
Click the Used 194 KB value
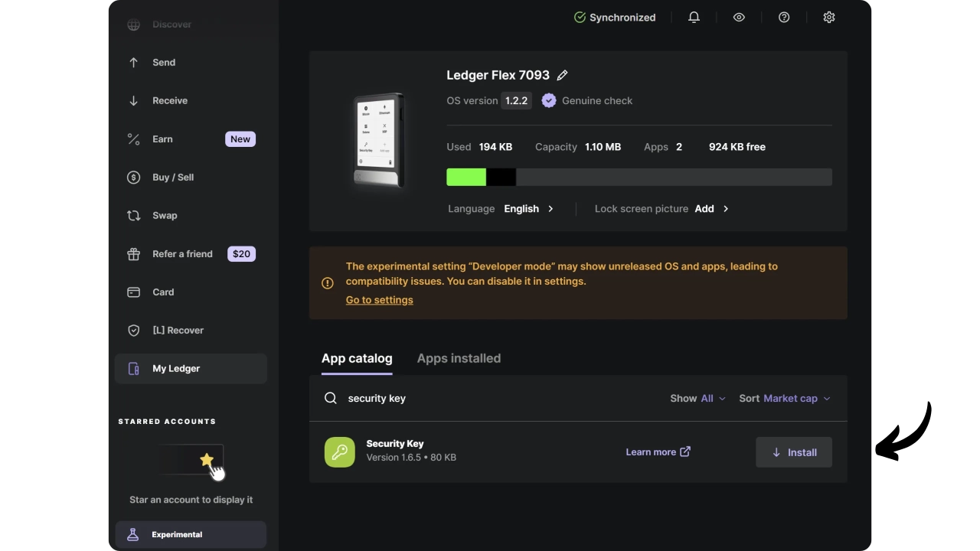(496, 147)
